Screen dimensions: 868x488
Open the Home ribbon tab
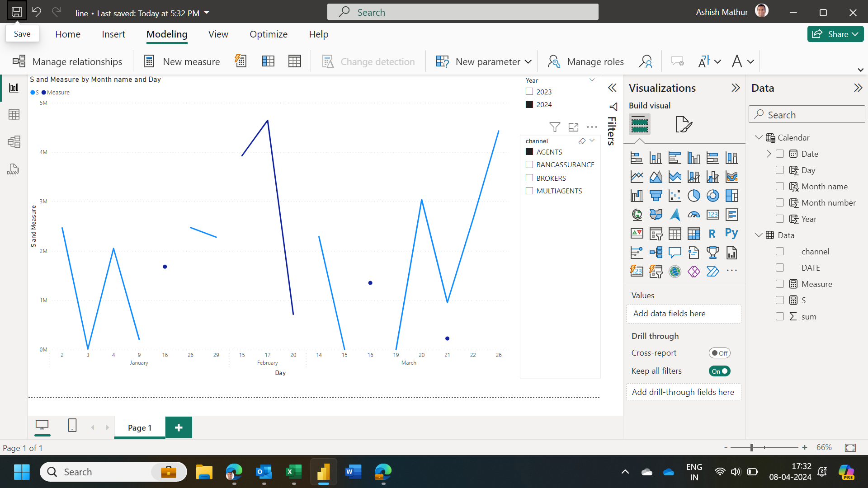click(68, 34)
